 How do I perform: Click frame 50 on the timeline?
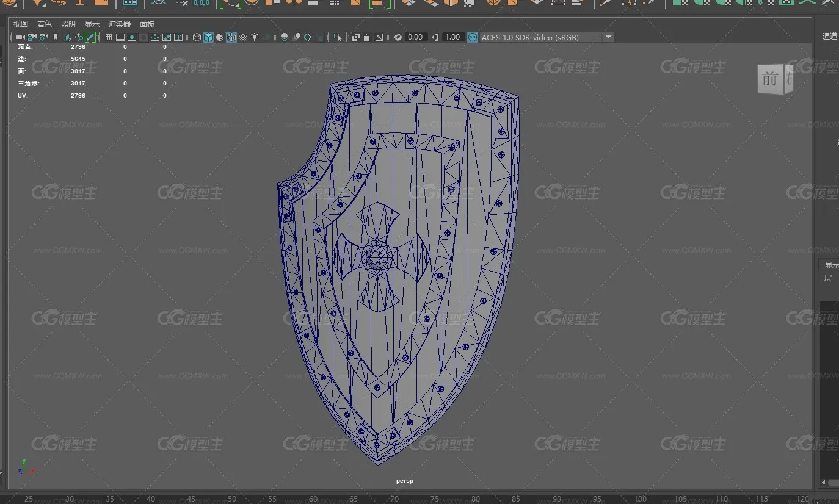231,499
